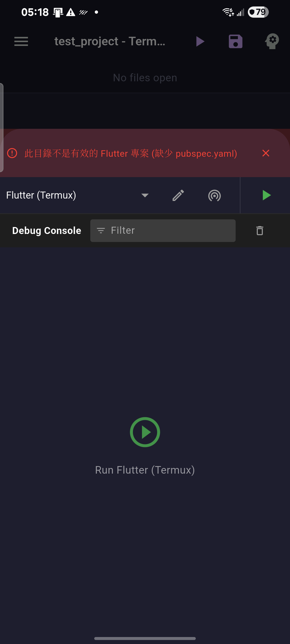
Task: Tap the test_project title in the top bar
Action: (110, 41)
